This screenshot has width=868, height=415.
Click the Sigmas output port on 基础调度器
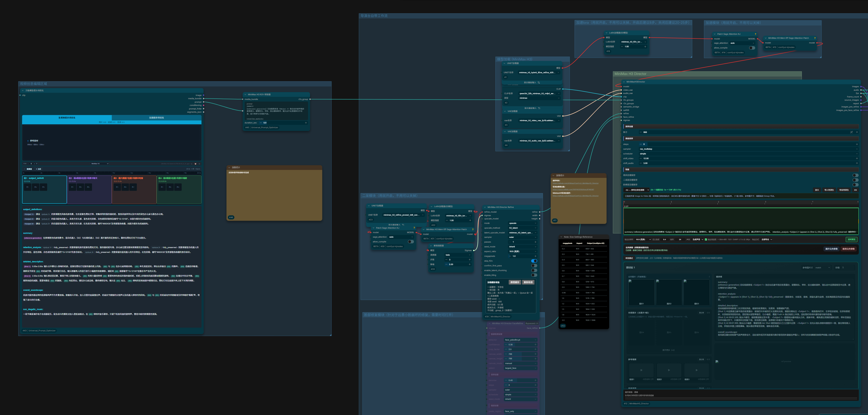click(474, 251)
